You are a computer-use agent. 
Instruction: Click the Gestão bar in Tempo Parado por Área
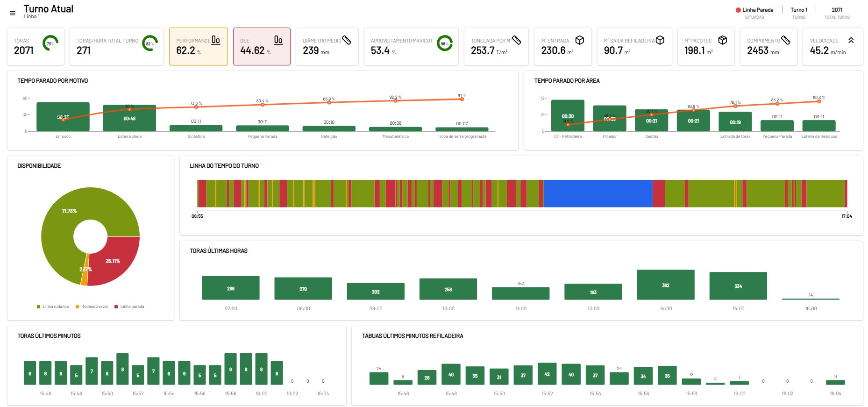(x=652, y=121)
